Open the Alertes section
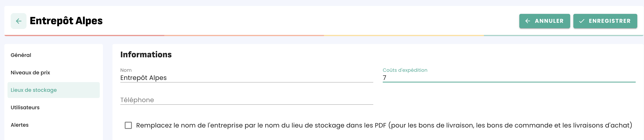This screenshot has height=140, width=644. click(x=20, y=125)
